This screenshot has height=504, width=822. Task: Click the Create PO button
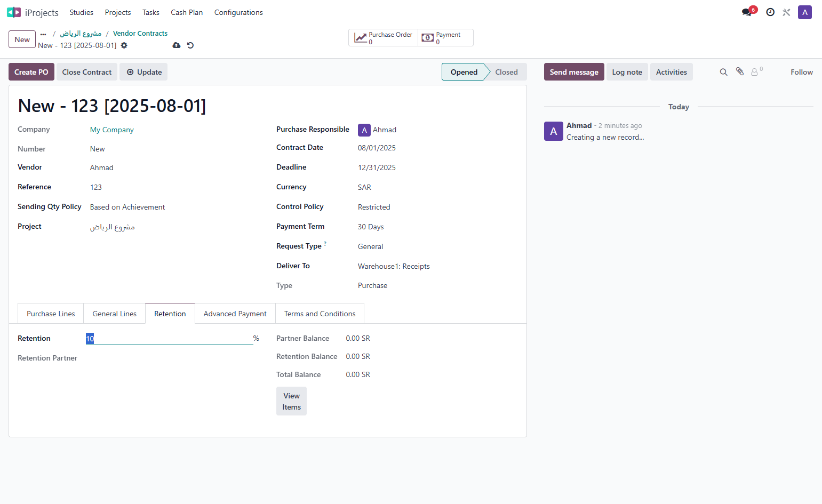coord(31,72)
